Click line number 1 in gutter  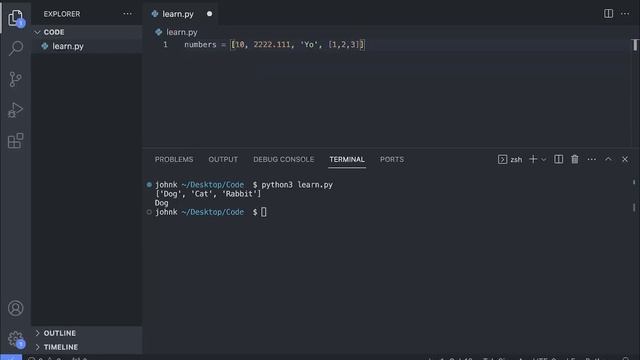tap(165, 44)
